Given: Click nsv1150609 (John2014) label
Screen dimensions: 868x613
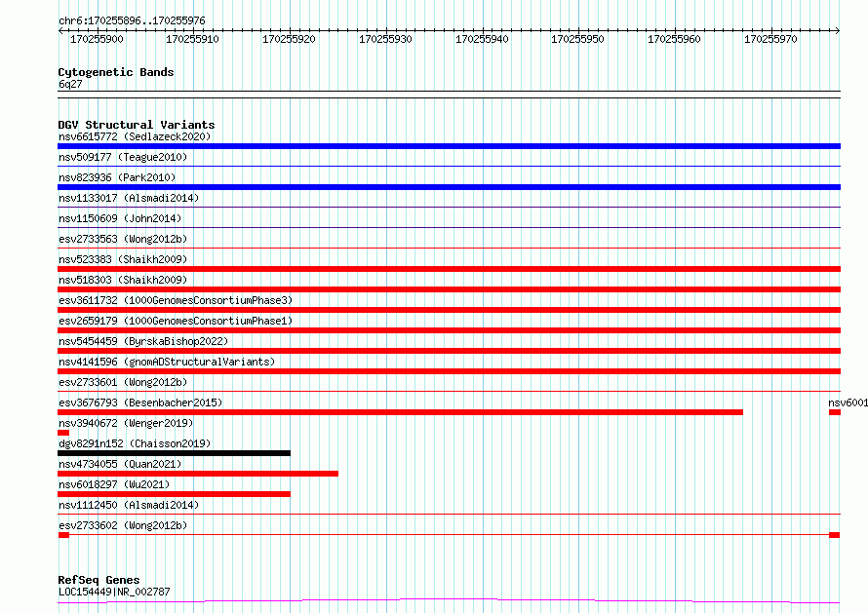Looking at the screenshot, I should [x=120, y=218].
